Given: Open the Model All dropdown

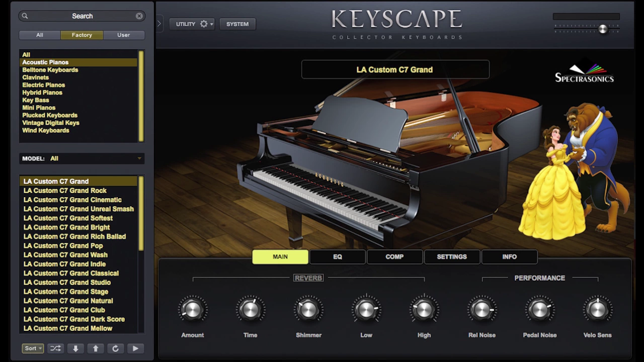Looking at the screenshot, I should tap(82, 158).
